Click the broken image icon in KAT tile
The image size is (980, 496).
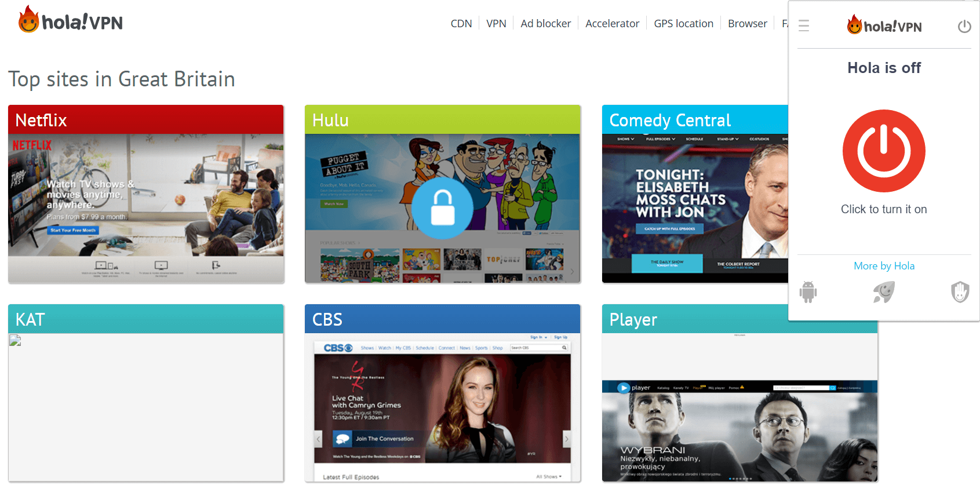[x=15, y=341]
